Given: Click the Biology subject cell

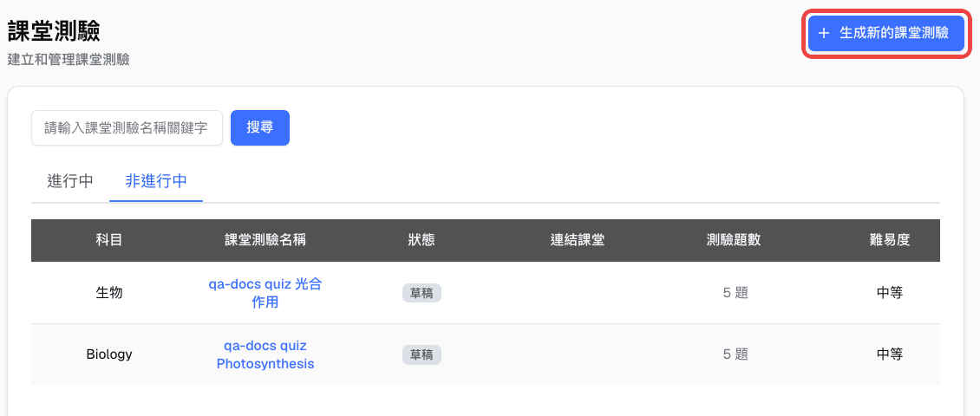Looking at the screenshot, I should click(108, 354).
